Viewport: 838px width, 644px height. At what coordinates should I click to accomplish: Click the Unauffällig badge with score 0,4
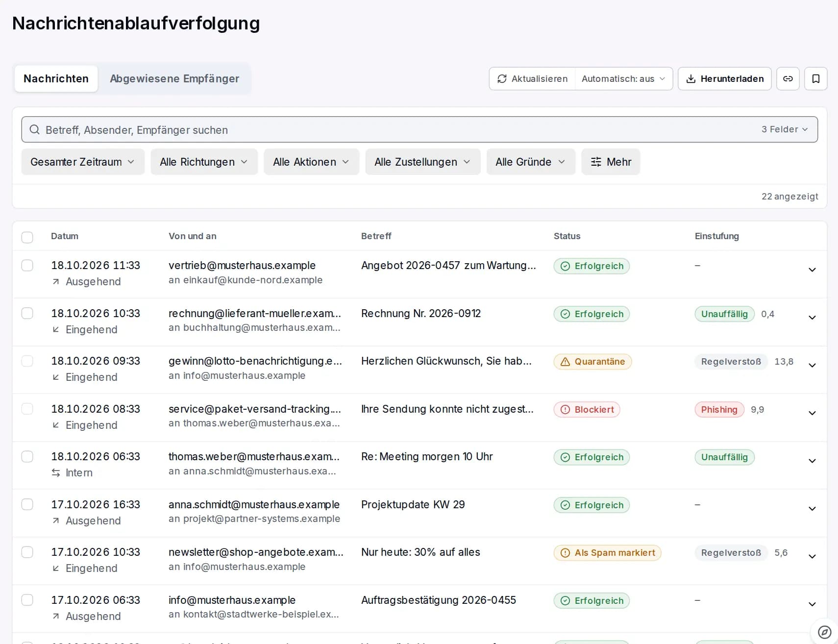(x=725, y=314)
